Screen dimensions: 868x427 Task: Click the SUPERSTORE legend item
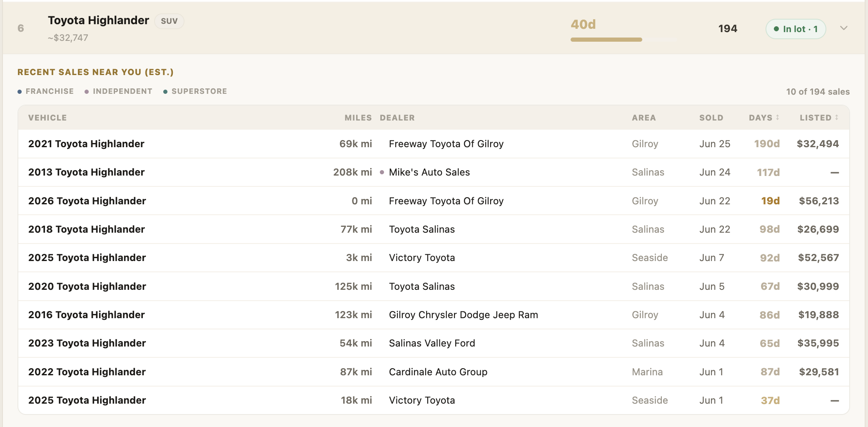coord(195,91)
